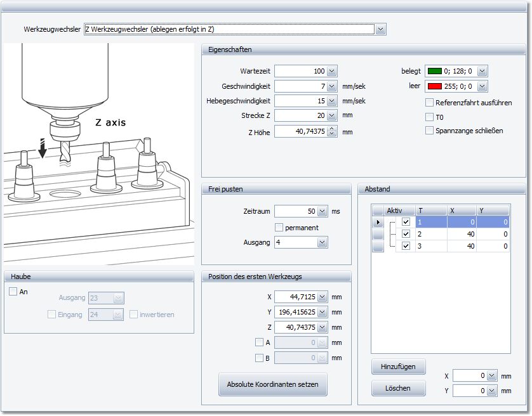Check the permanent option under Frei pusten
This screenshot has height=416, width=532.
pos(279,227)
